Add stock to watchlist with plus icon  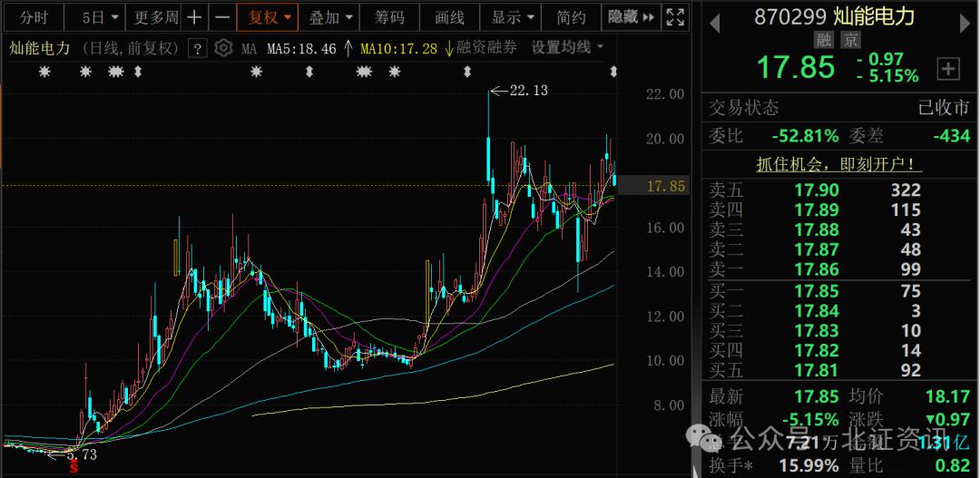[x=948, y=69]
